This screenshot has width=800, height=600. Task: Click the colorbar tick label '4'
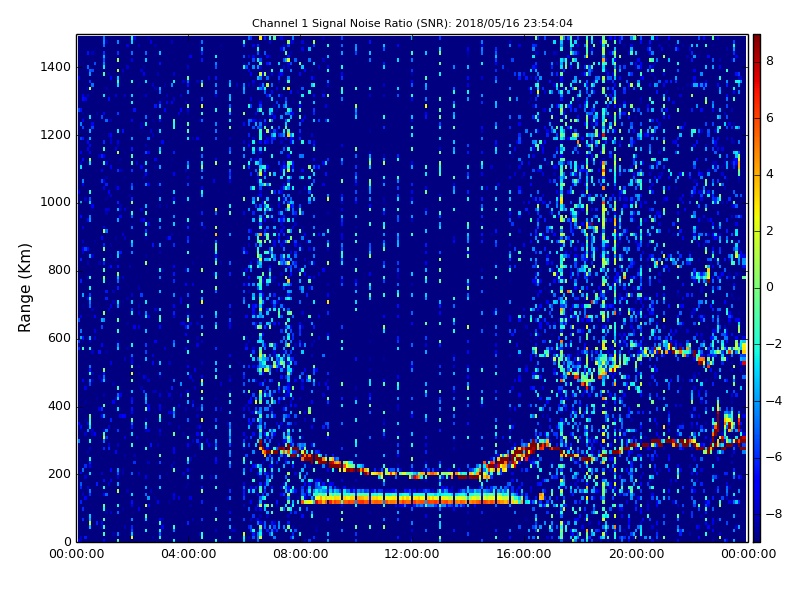770,174
